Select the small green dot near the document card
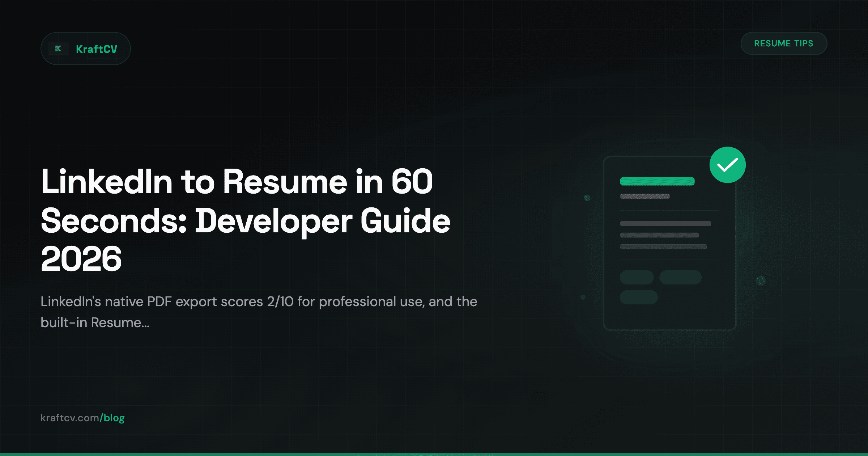This screenshot has width=868, height=456. pyautogui.click(x=587, y=198)
